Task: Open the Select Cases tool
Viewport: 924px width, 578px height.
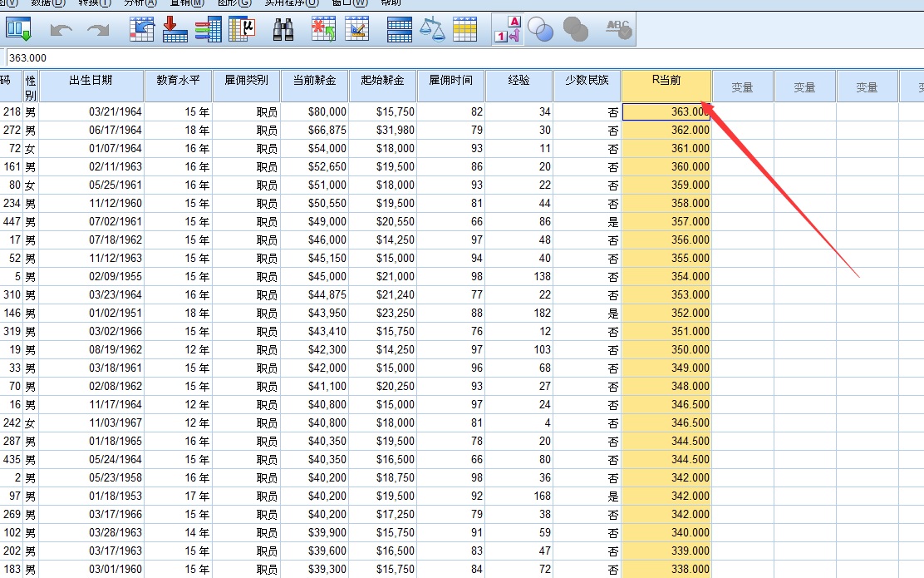Action: [465, 29]
